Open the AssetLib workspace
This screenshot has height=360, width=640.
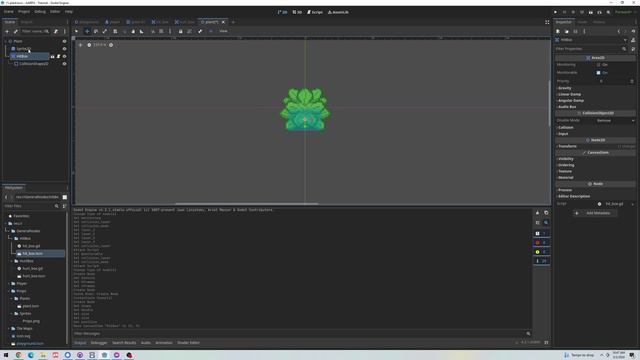click(338, 12)
